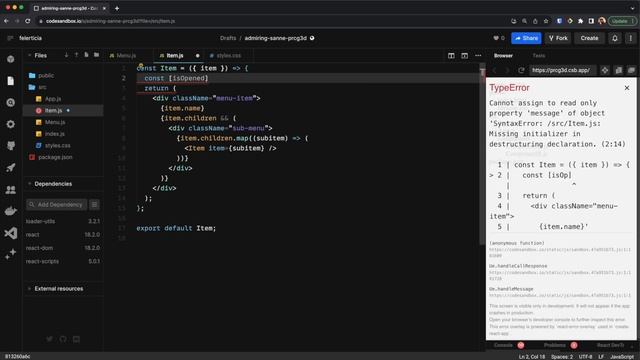This screenshot has height=360, width=640.
Task: Toggle sidebar menu icon beside felerticia
Action: click(10, 38)
